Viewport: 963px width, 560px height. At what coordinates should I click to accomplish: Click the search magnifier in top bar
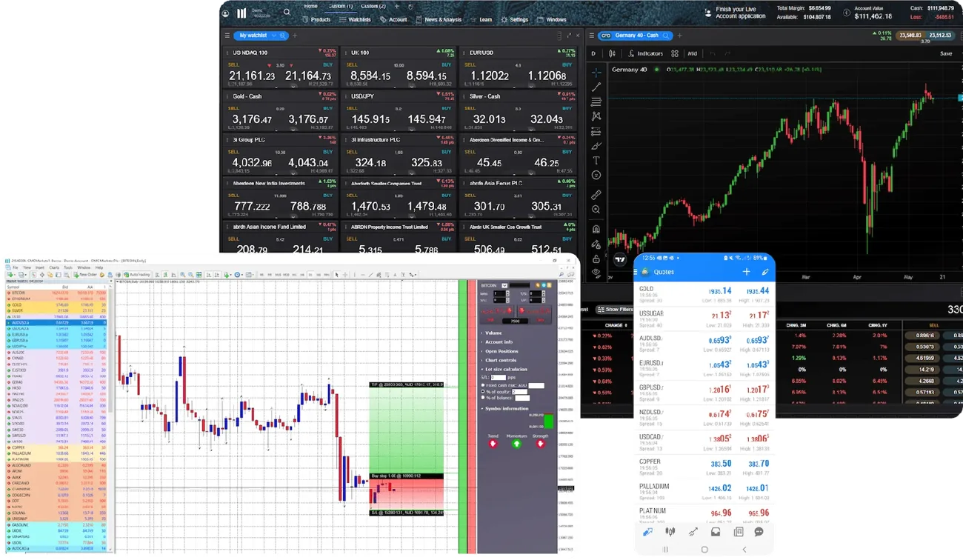pyautogui.click(x=287, y=12)
